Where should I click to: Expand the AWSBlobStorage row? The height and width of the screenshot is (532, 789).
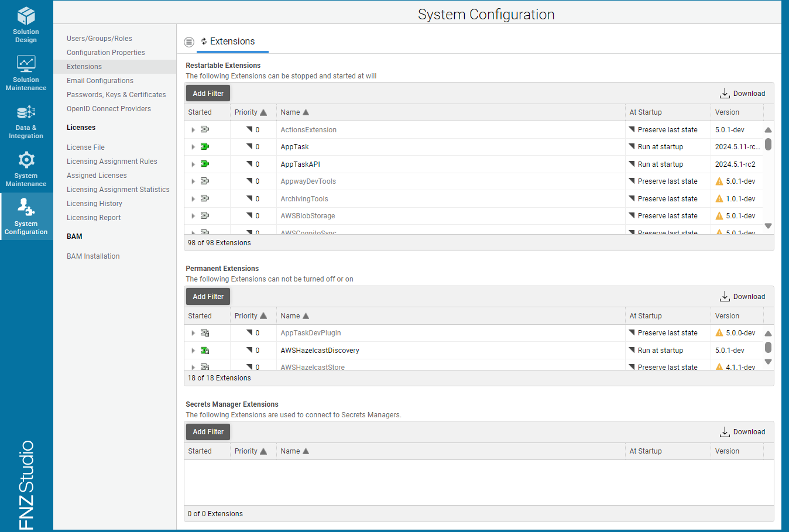tap(193, 216)
